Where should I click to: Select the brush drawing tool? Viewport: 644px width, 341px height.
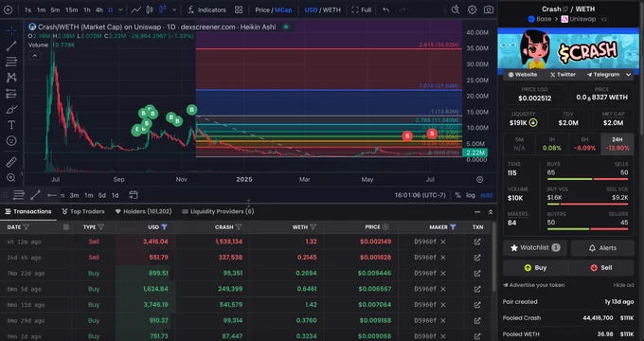[11, 109]
